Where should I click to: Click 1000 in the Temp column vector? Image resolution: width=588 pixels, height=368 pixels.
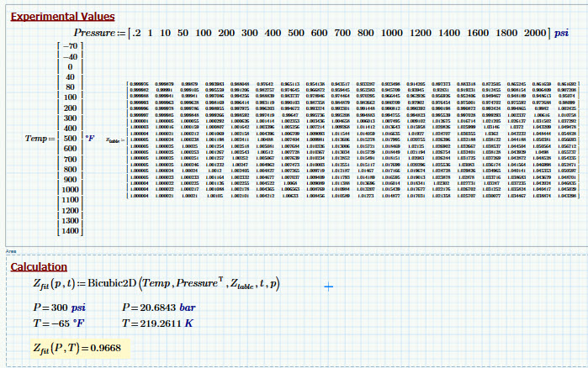pos(70,190)
